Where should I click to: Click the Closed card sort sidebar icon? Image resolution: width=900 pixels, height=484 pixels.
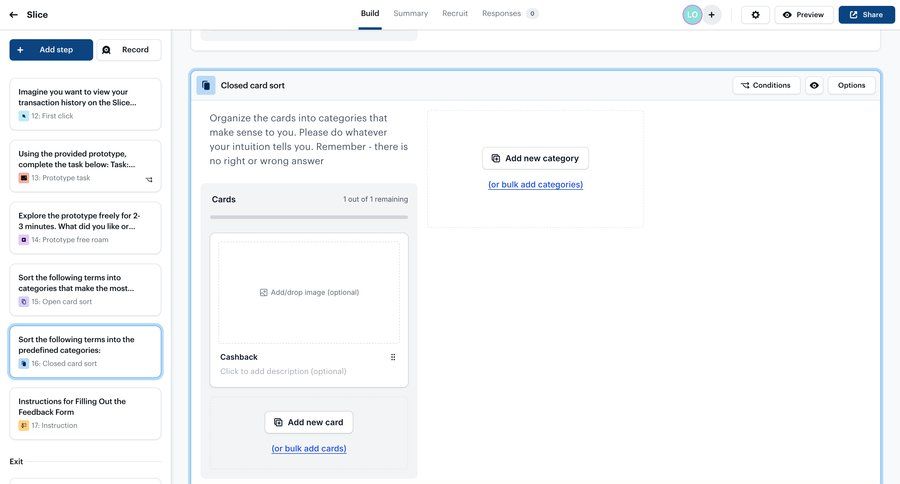24,364
